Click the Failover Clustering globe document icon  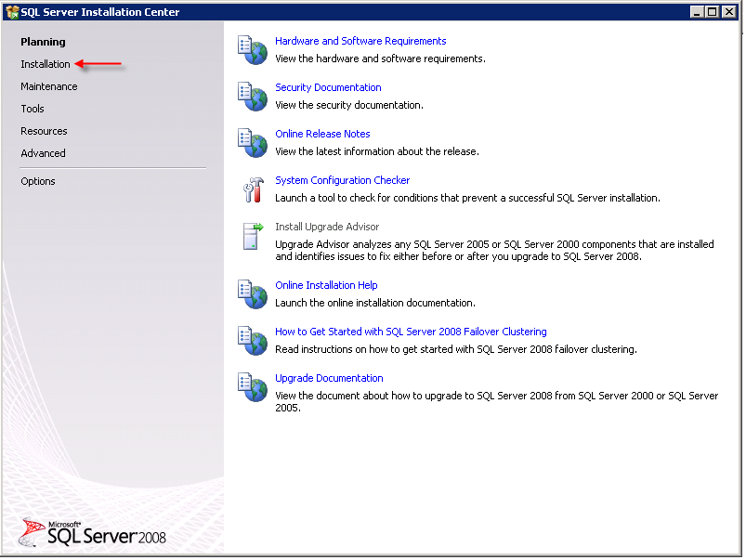click(x=252, y=341)
